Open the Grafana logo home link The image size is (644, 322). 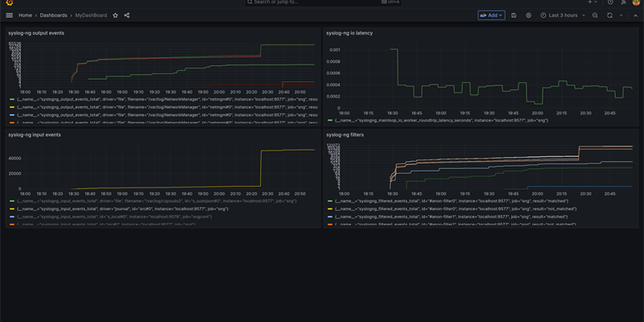(10, 2)
